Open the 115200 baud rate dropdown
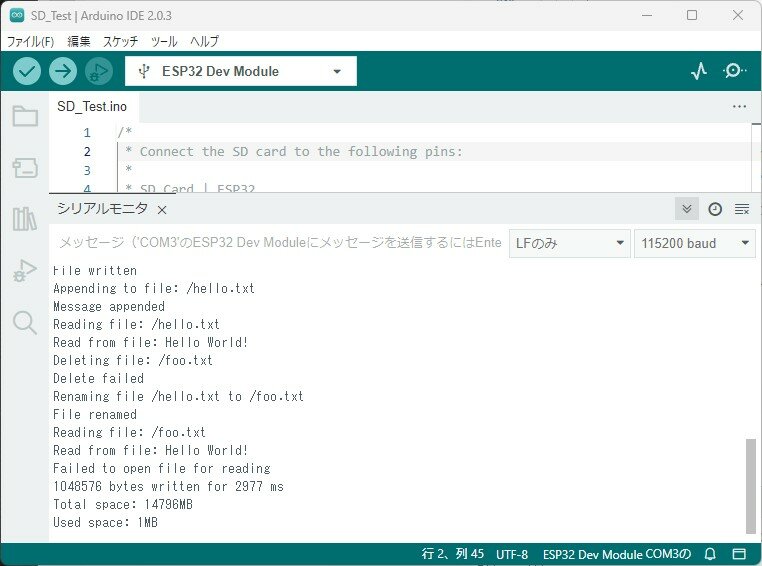Screen dimensions: 762x566 695,243
